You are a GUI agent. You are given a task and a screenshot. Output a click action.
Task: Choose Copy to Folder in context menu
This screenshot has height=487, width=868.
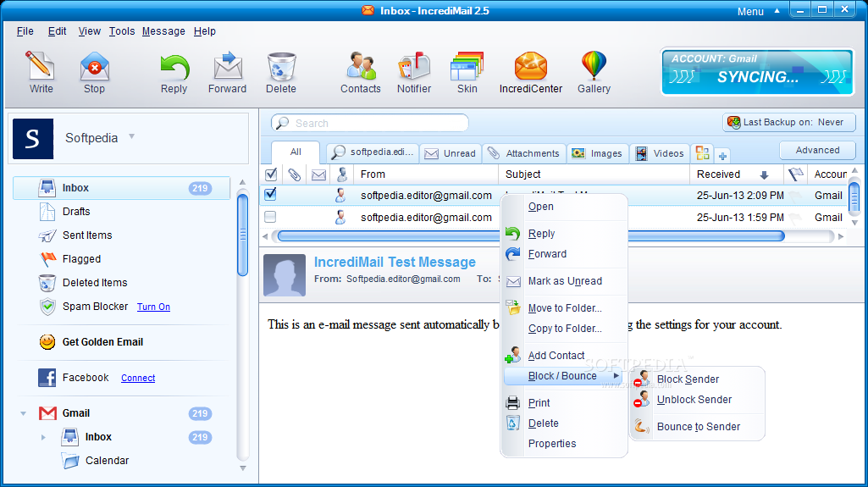click(563, 329)
